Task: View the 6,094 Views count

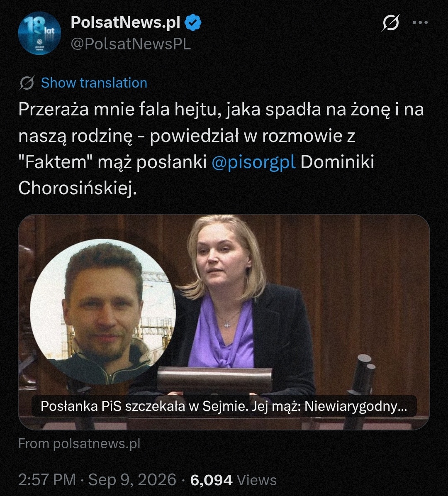Action: (233, 480)
